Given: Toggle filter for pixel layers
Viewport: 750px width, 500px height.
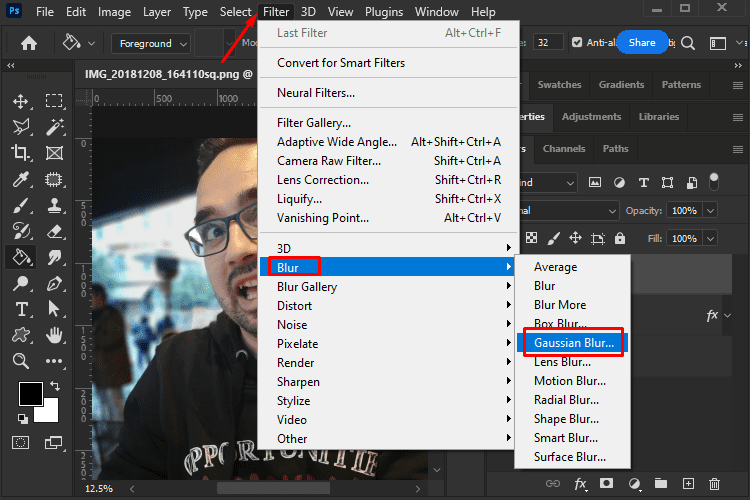Looking at the screenshot, I should [595, 182].
